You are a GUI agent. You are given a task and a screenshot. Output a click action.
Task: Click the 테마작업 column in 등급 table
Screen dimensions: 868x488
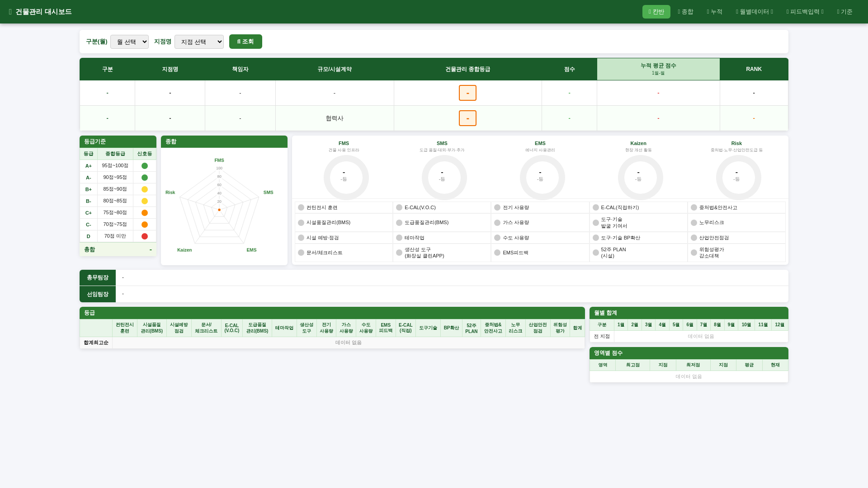click(284, 328)
